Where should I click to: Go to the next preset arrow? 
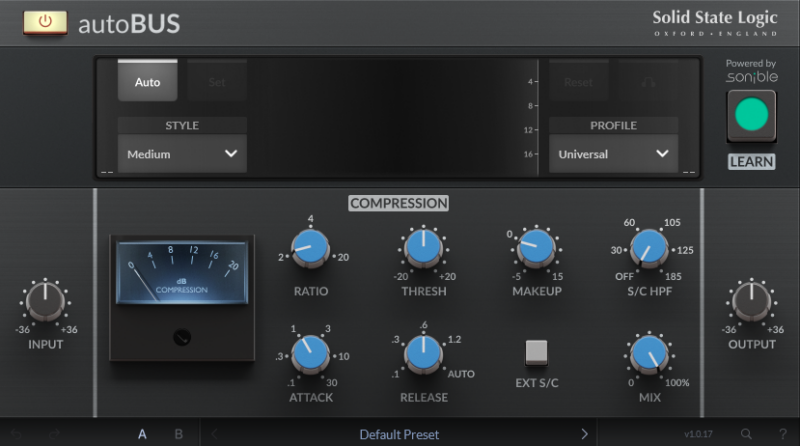(x=585, y=434)
